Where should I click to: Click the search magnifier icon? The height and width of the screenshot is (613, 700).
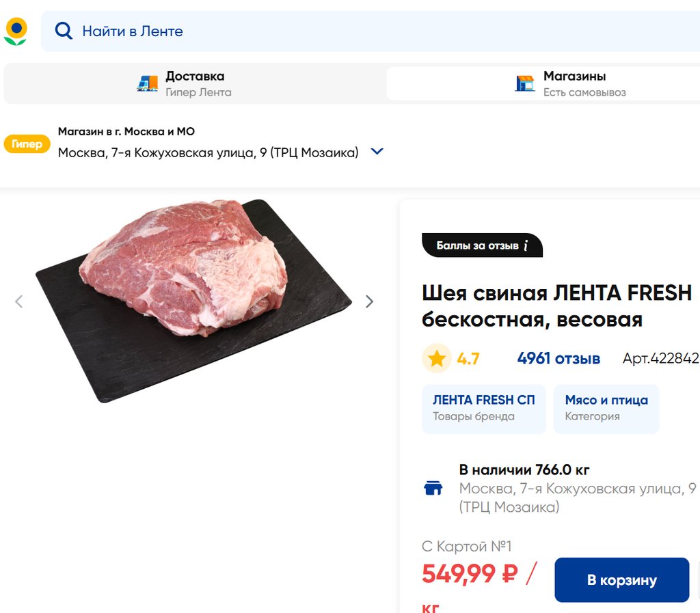click(x=64, y=31)
